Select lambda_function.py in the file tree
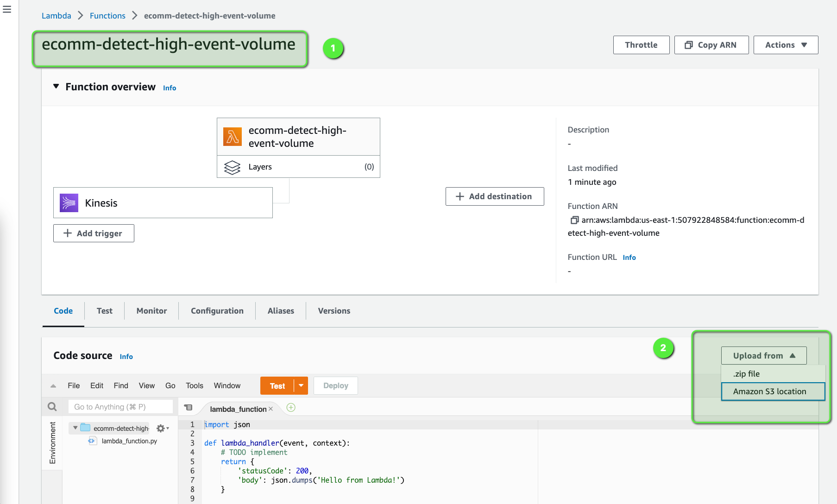 pos(129,441)
